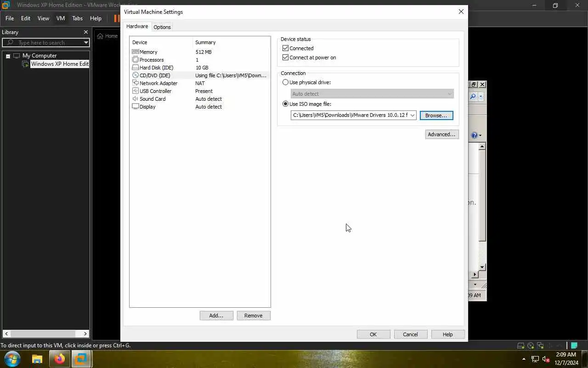Click the hard disk status bar icon
This screenshot has width=588, height=368.
(520, 345)
